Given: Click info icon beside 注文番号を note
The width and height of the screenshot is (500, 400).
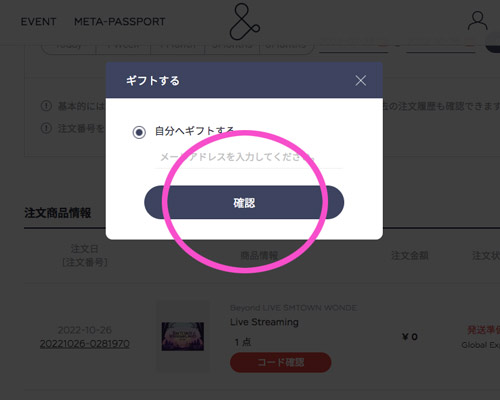Looking at the screenshot, I should 46,128.
